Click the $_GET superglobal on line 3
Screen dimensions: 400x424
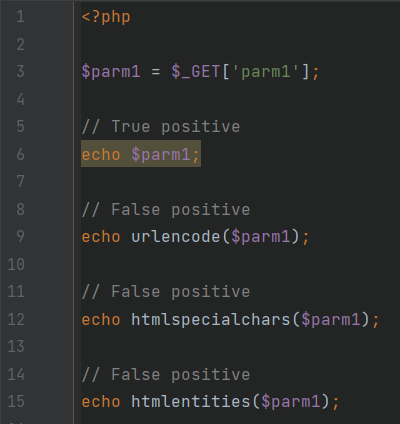click(x=196, y=71)
